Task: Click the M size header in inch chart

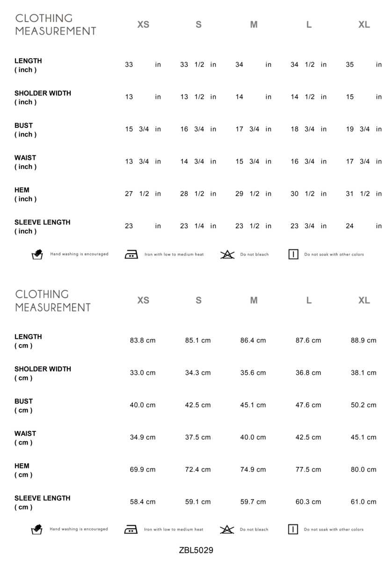Action: (254, 25)
